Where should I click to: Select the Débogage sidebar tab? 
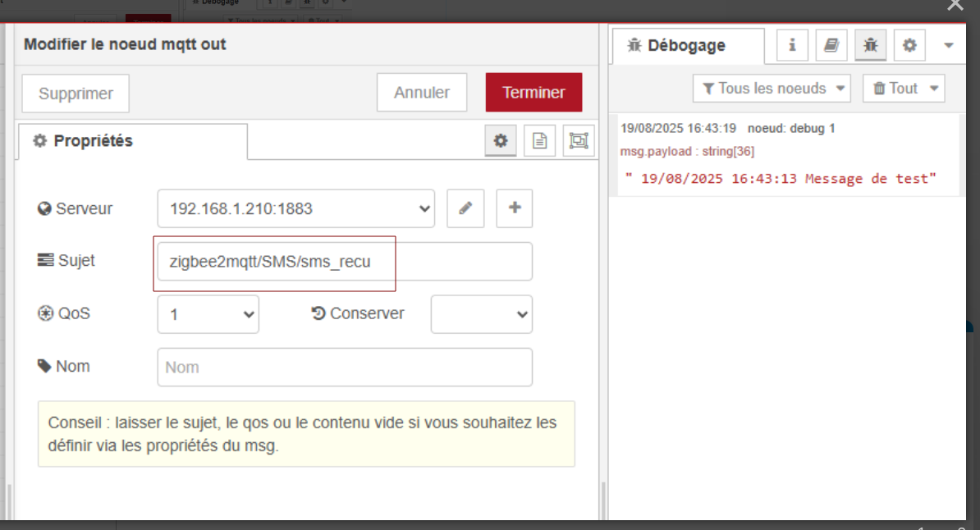click(687, 46)
